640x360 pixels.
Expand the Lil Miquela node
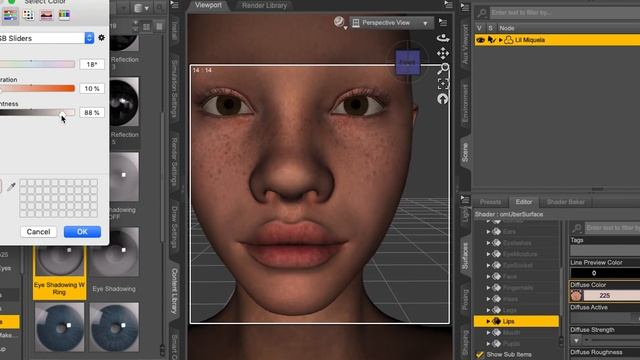tap(500, 40)
